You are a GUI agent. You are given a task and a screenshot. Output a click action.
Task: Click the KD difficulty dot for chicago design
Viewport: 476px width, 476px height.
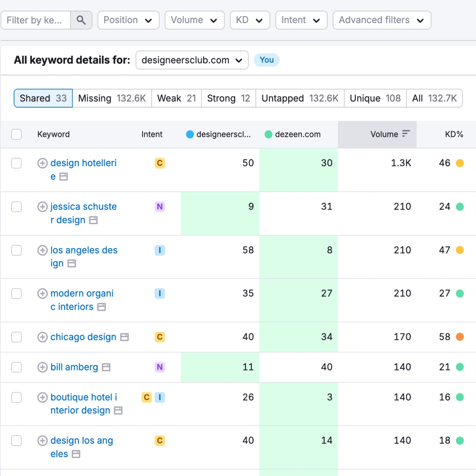[x=460, y=337]
